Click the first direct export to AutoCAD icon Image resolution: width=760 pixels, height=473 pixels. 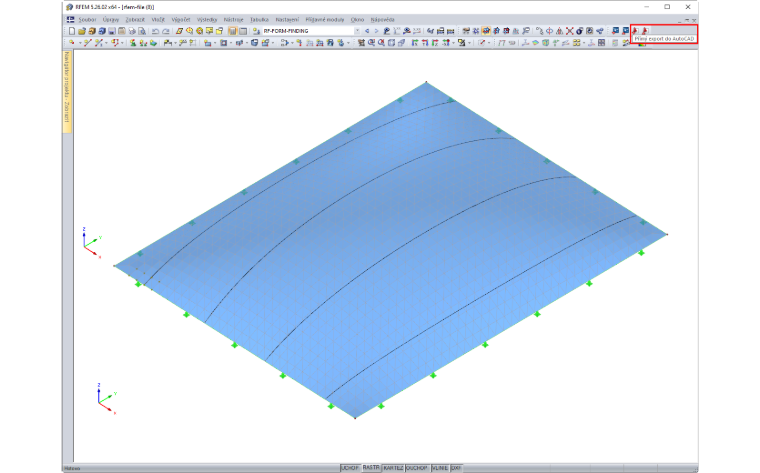click(x=635, y=31)
